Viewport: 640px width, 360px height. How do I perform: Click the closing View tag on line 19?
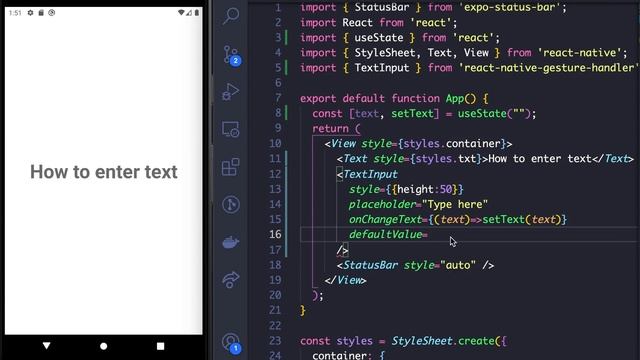pos(345,280)
